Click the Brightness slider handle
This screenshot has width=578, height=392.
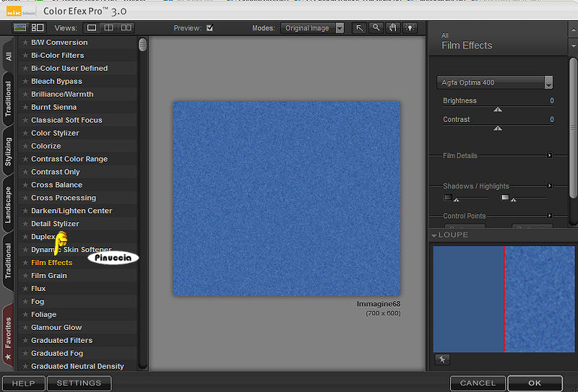[498, 110]
